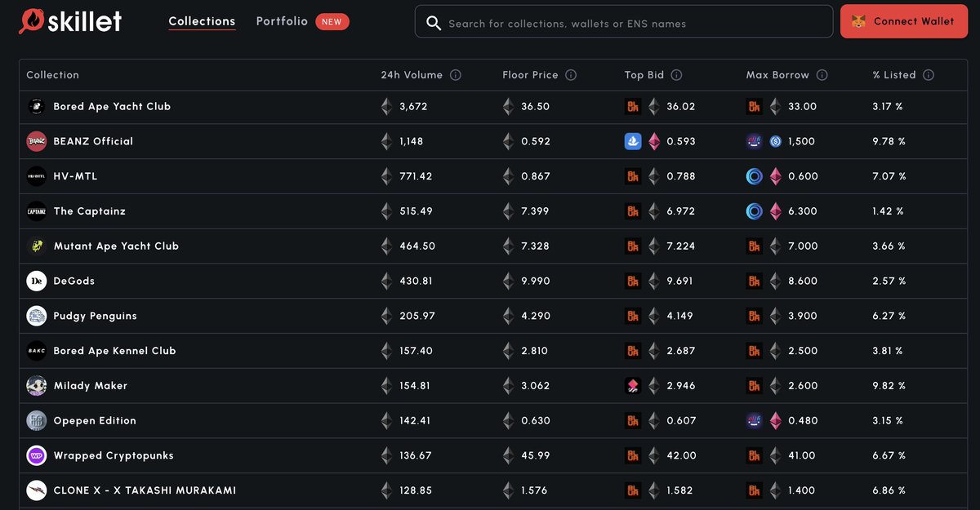Viewport: 980px width, 510px height.
Task: Click the NEW badge beside Portfolio
Action: [x=332, y=22]
